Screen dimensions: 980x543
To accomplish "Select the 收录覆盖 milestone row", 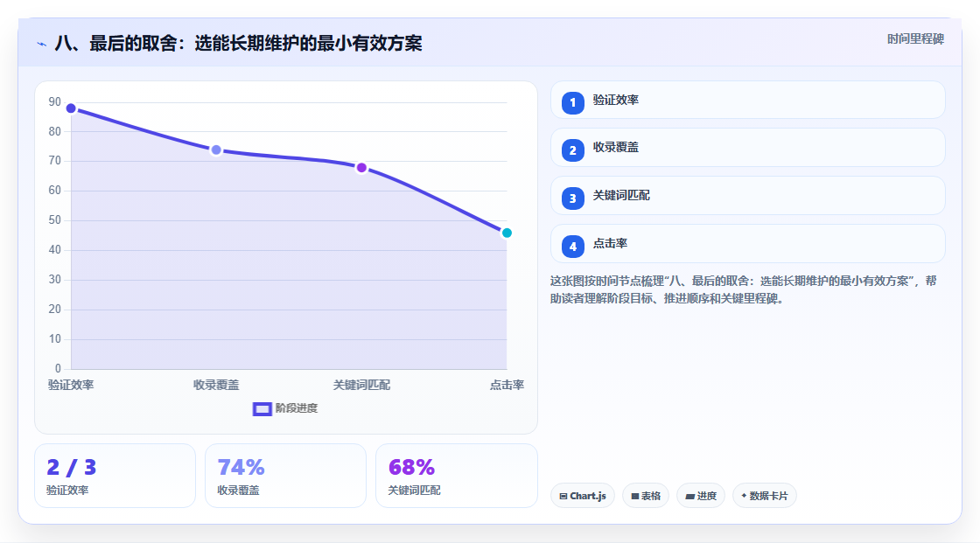I will (x=747, y=148).
